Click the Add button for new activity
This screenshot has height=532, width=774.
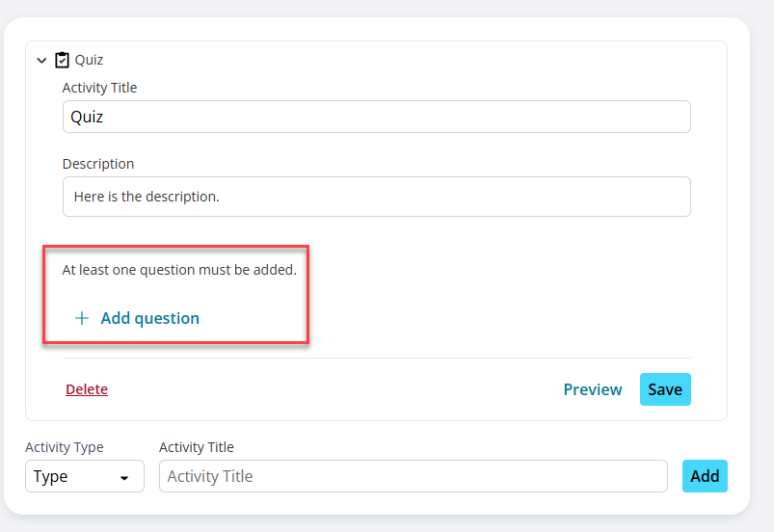click(705, 476)
